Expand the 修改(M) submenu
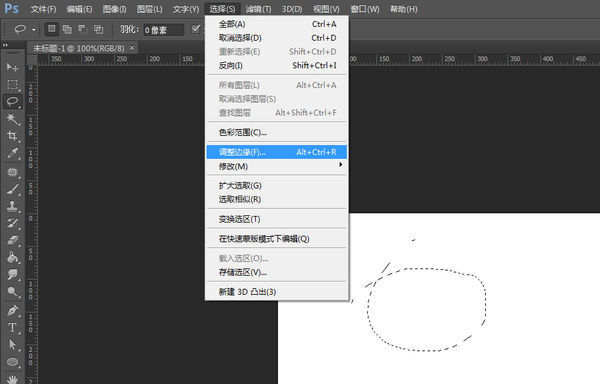600x384 pixels. coord(277,166)
